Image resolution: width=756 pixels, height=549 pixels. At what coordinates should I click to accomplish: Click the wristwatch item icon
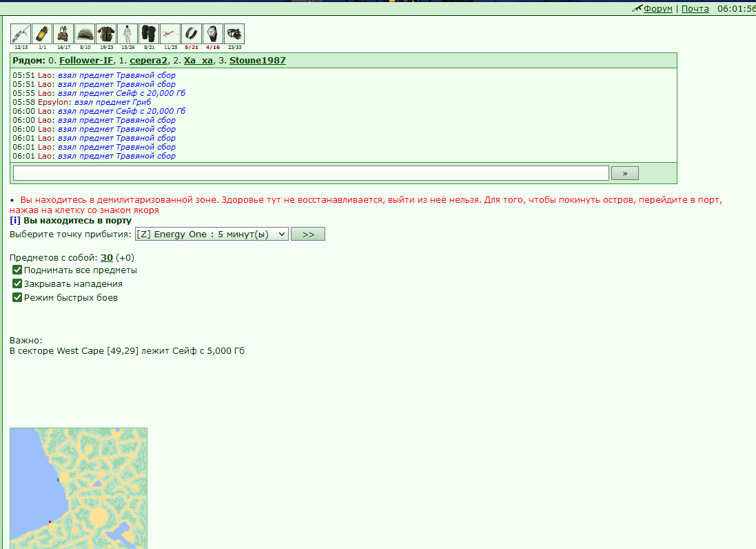point(213,34)
